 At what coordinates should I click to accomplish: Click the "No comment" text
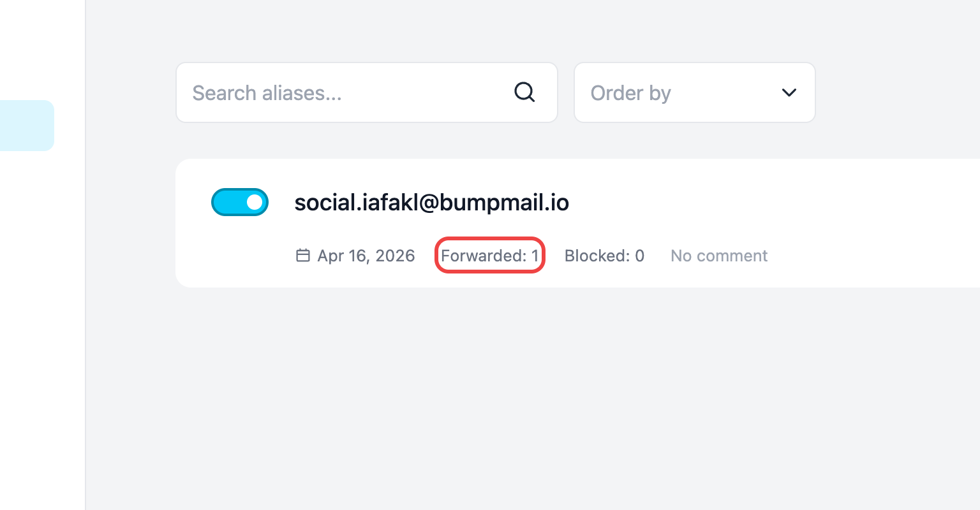[x=719, y=256]
